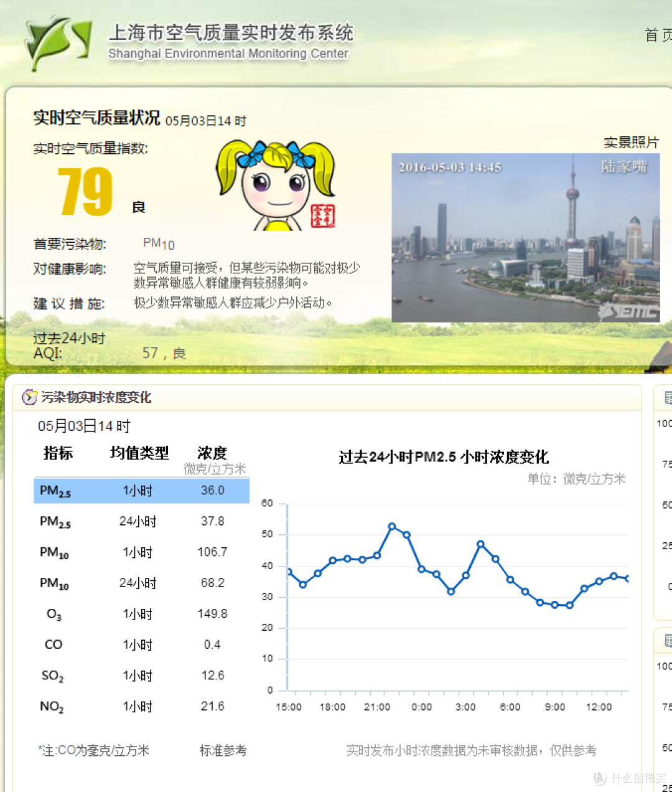Click the primary pollutant PM10 value

point(159,243)
